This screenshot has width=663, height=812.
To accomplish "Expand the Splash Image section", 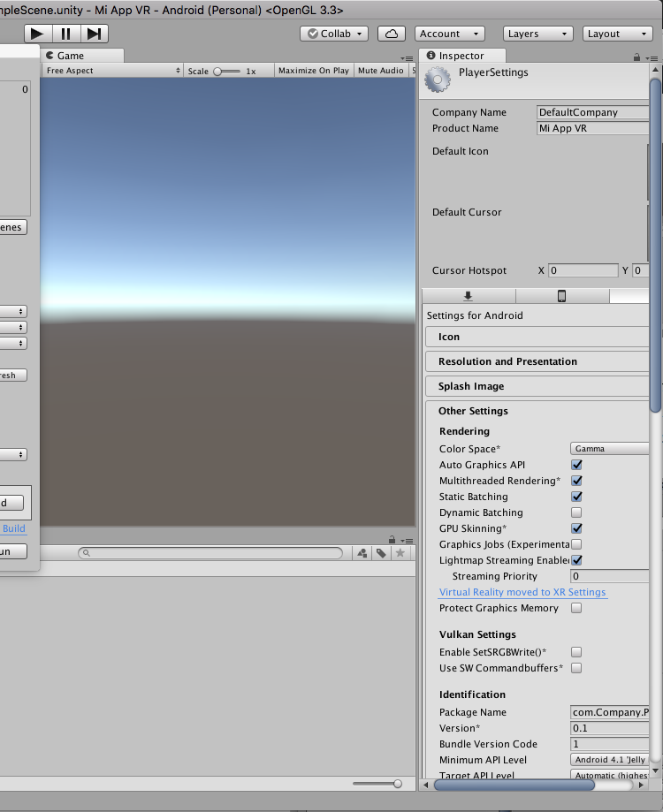I will (537, 386).
